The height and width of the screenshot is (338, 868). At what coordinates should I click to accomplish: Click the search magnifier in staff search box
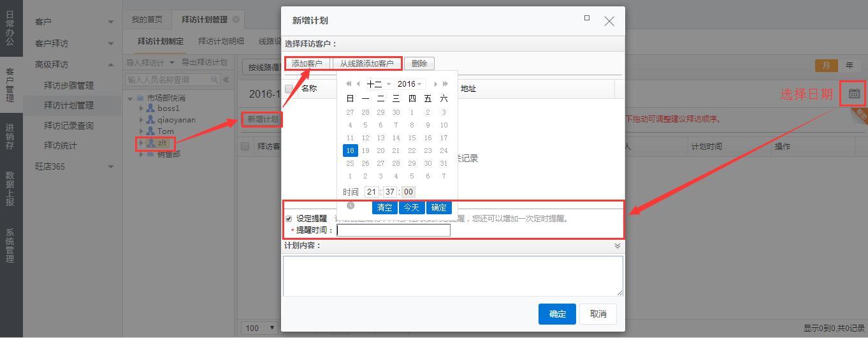click(215, 80)
